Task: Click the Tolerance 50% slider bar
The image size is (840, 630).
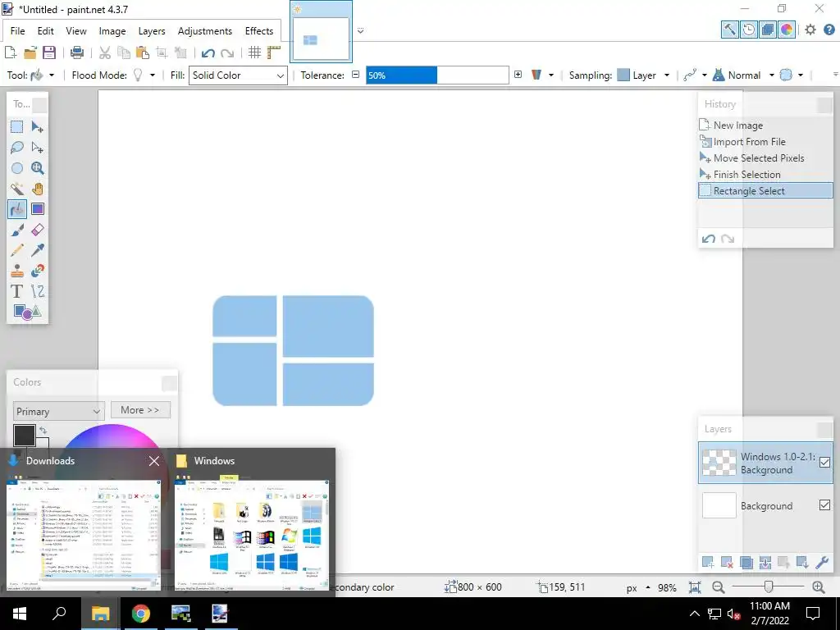Action: pos(437,75)
